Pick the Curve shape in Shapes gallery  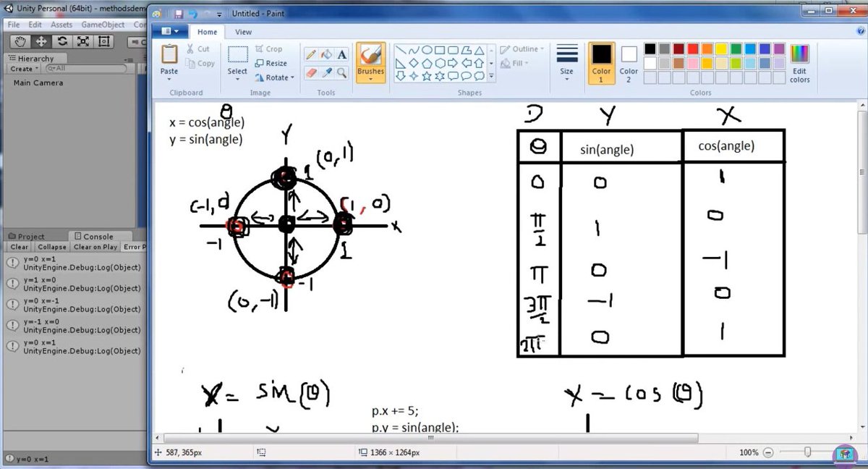point(413,51)
